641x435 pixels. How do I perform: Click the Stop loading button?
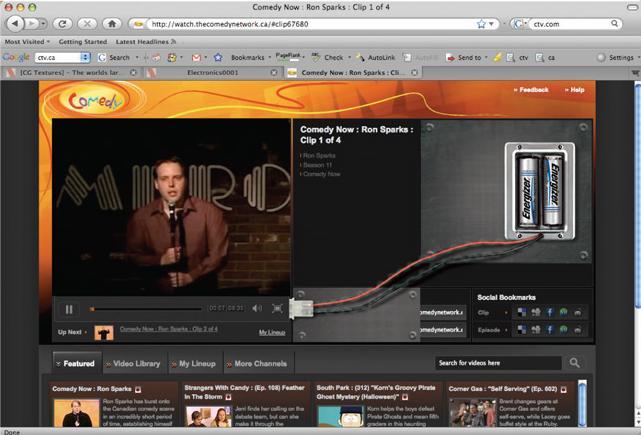[87, 24]
